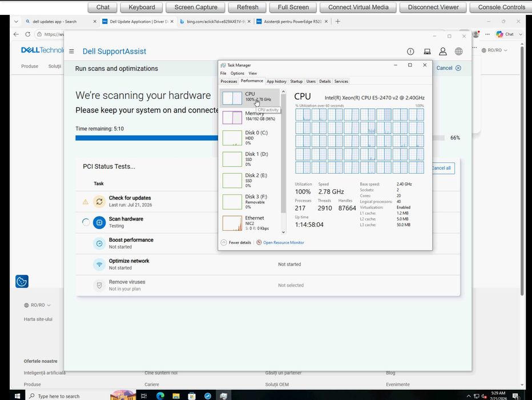The image size is (532, 400).
Task: Open the Options menu in Task Manager
Action: coord(237,73)
